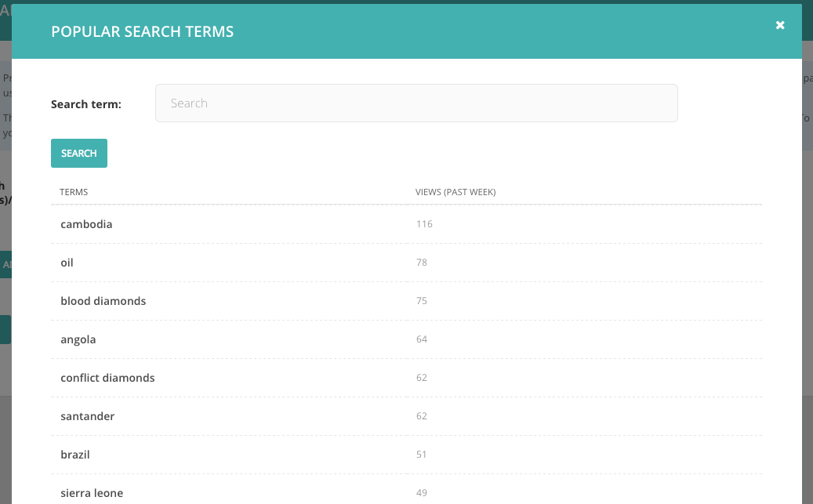The width and height of the screenshot is (813, 504).
Task: Select the "blood diamonds" search term
Action: coord(103,300)
